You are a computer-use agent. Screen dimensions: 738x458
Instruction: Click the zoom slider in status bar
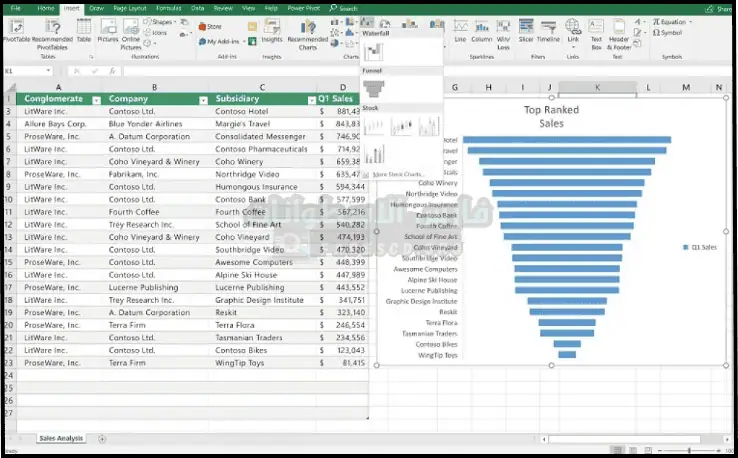pyautogui.click(x=689, y=451)
